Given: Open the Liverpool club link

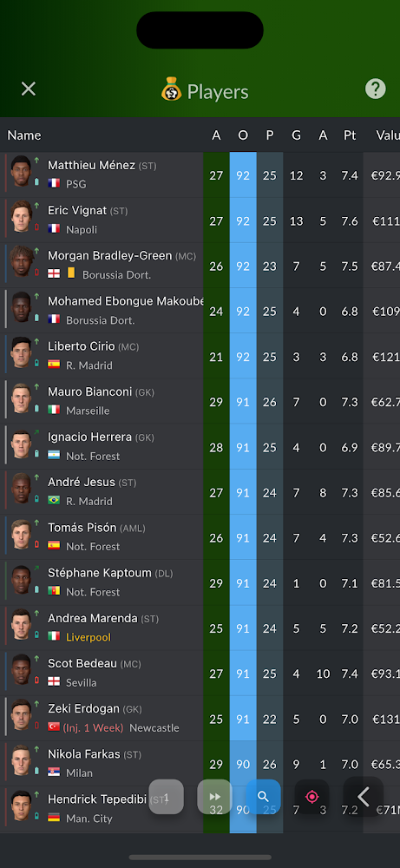Looking at the screenshot, I should tap(89, 637).
